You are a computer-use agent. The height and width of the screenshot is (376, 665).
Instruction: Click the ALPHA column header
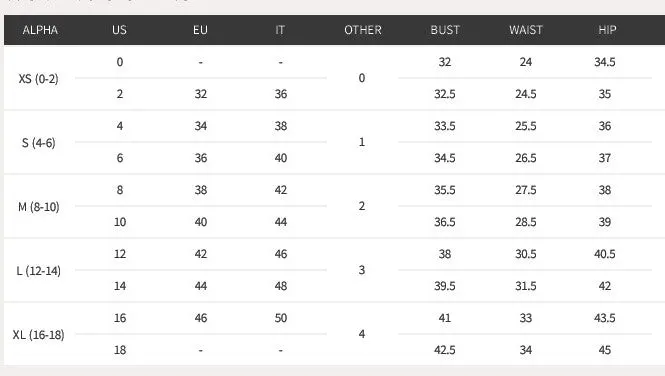pos(40,30)
